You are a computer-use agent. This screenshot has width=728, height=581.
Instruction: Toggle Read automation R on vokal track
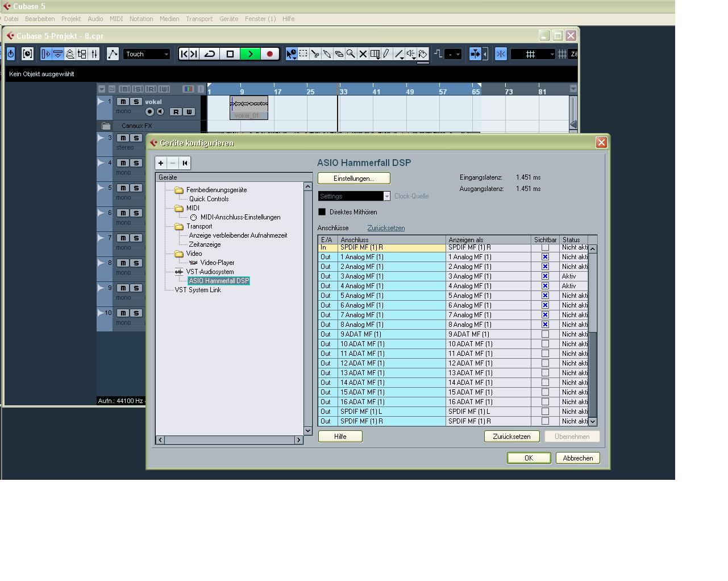pyautogui.click(x=176, y=112)
